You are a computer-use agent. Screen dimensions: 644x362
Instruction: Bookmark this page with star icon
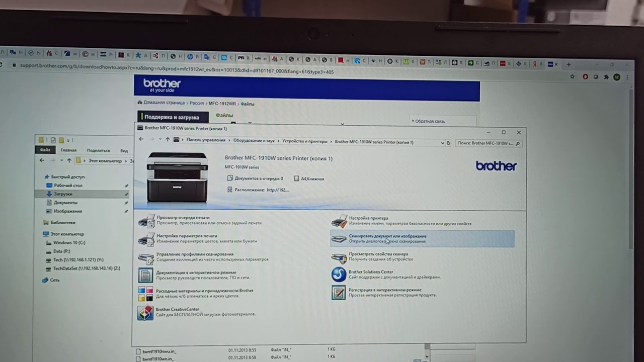(572, 76)
